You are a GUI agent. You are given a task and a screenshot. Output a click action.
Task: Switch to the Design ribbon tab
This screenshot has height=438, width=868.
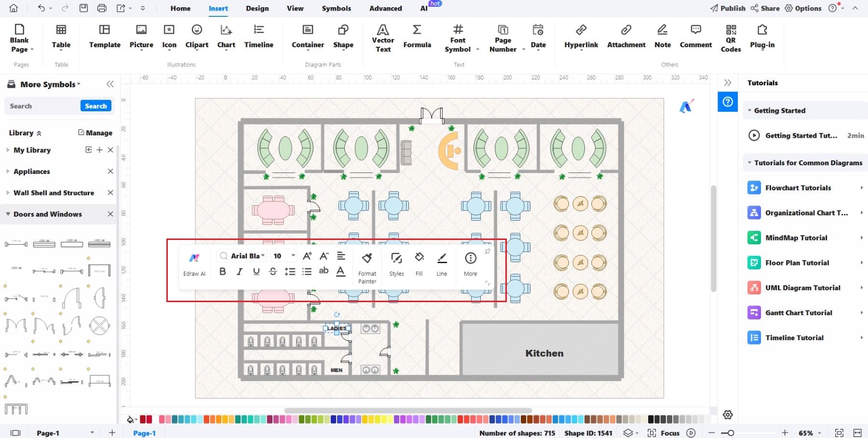257,8
